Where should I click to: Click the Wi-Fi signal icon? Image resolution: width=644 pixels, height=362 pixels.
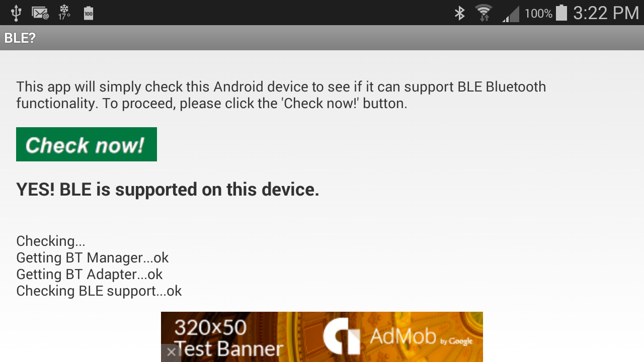pos(484,13)
